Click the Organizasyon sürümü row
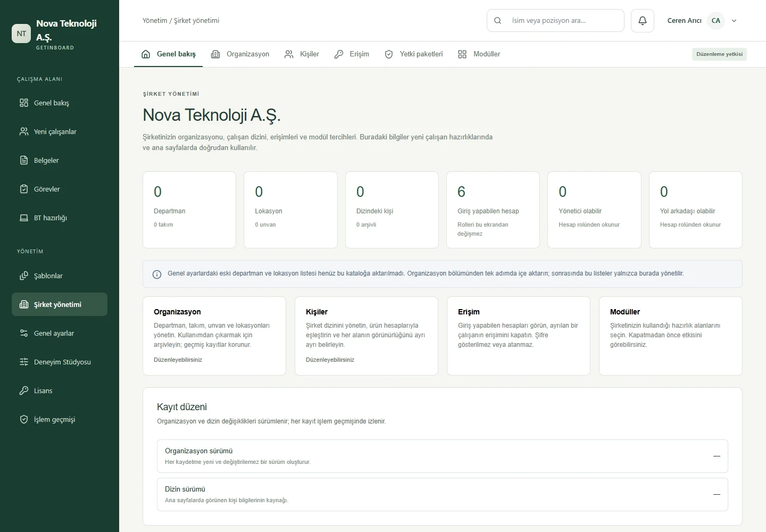766x532 pixels. [443, 456]
